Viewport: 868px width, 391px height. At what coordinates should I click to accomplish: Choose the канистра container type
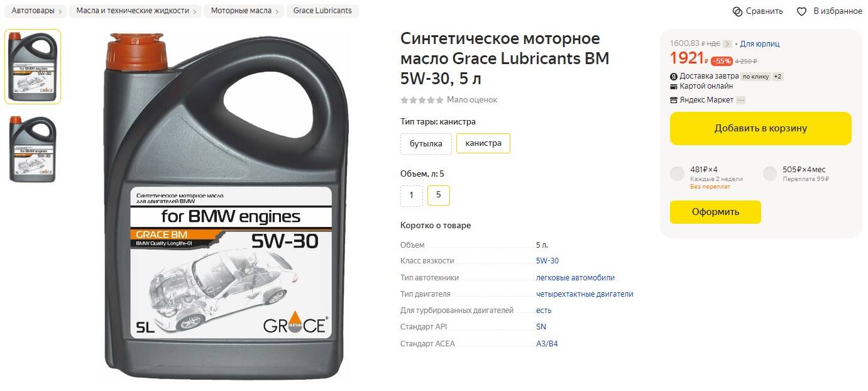pos(483,143)
